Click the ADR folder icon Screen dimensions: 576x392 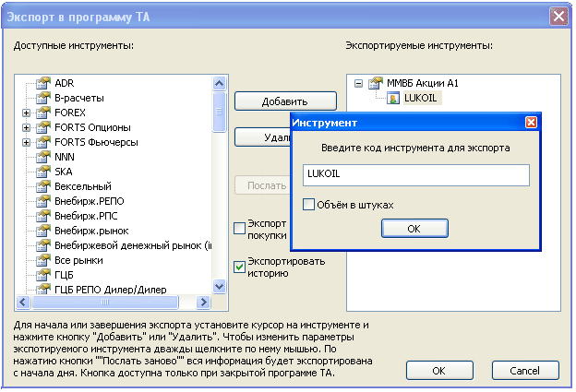(43, 83)
